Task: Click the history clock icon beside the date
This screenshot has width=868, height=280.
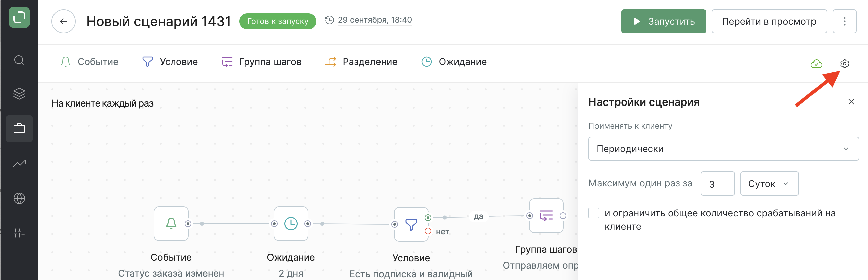Action: pyautogui.click(x=330, y=20)
